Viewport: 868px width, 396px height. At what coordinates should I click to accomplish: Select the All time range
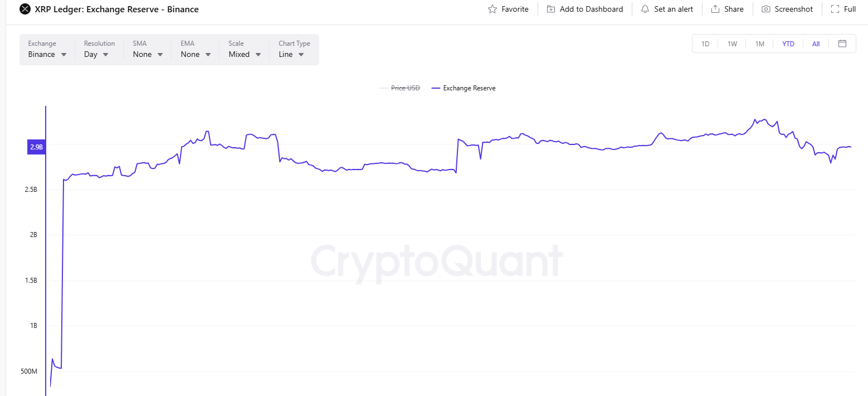tap(816, 44)
